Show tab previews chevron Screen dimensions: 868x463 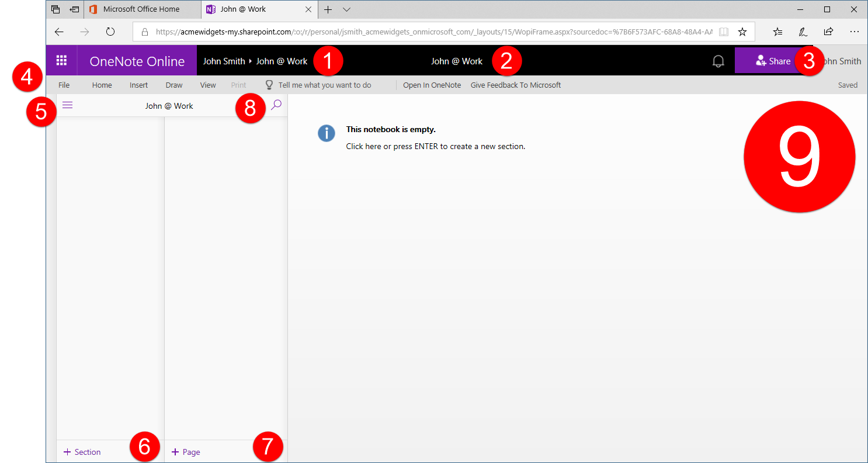346,9
